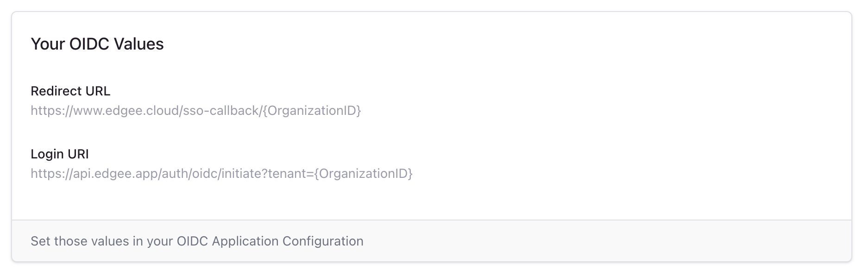Click the oidc path segment in Login URI

[205, 174]
